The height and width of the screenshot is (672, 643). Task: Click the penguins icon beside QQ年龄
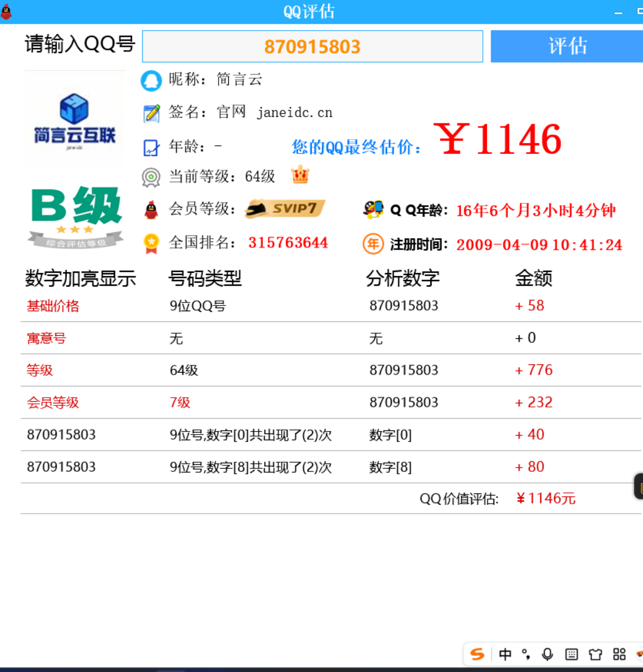tap(373, 209)
